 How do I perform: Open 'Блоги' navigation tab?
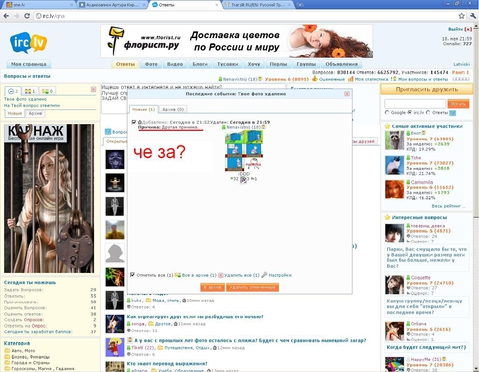pyautogui.click(x=200, y=64)
